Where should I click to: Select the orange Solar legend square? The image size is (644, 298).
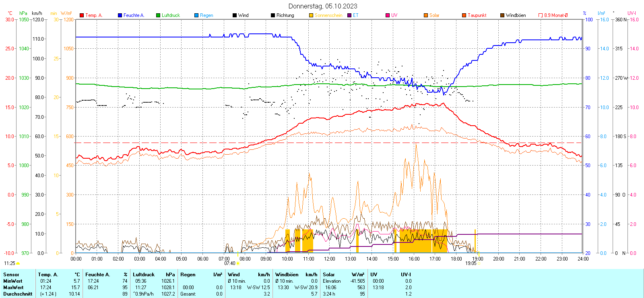pyautogui.click(x=426, y=15)
